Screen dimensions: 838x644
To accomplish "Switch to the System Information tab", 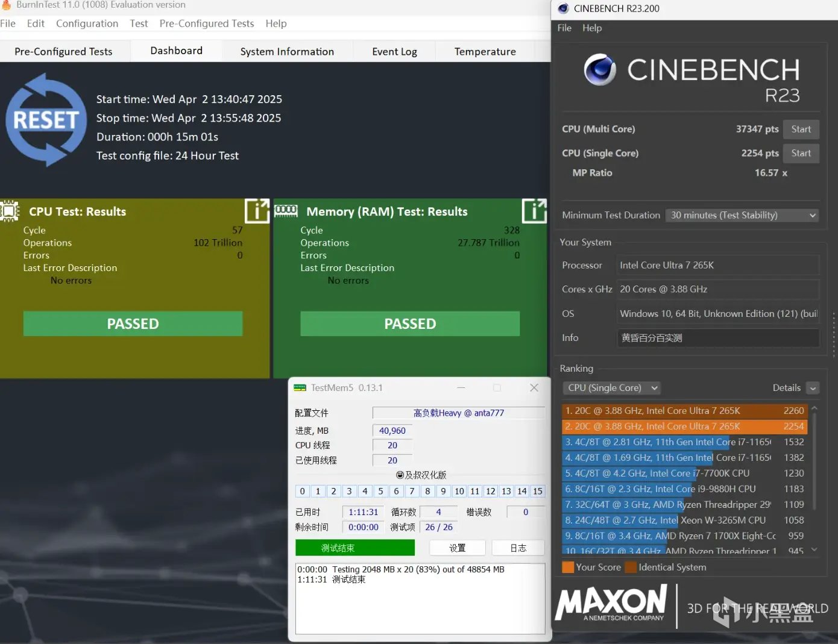I will [287, 52].
